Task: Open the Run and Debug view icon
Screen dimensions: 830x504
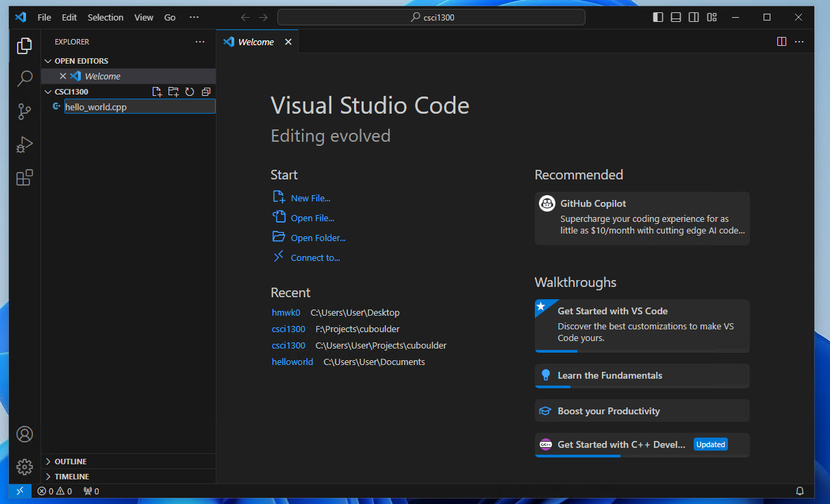Action: [25, 144]
